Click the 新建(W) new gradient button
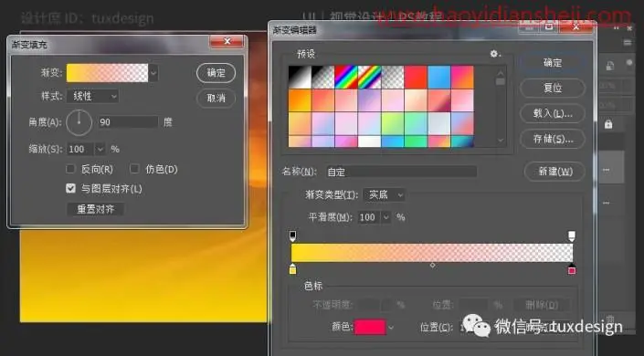Viewport: 644px width, 356px height. tap(554, 172)
